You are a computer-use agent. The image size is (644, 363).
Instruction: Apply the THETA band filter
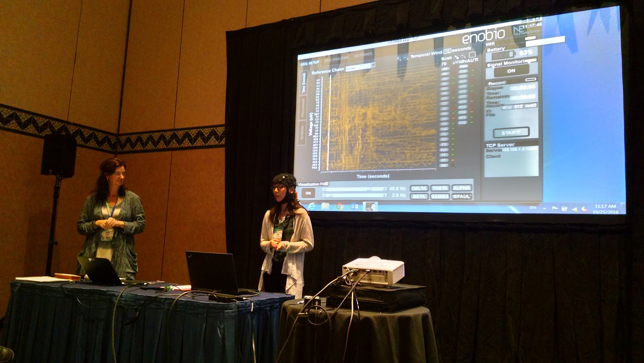coord(440,188)
